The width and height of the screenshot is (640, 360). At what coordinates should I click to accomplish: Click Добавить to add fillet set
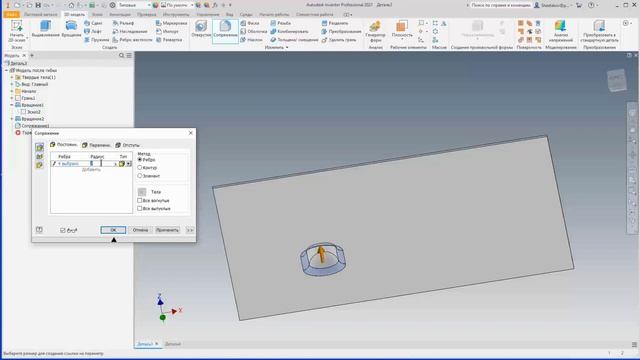91,169
